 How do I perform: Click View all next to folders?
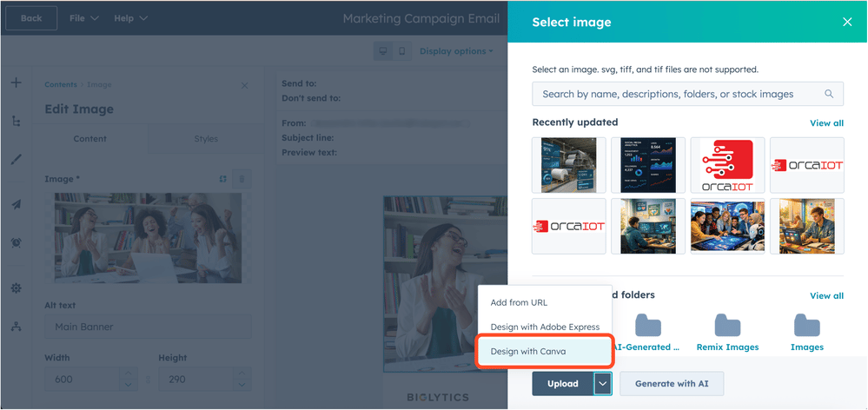(x=826, y=295)
